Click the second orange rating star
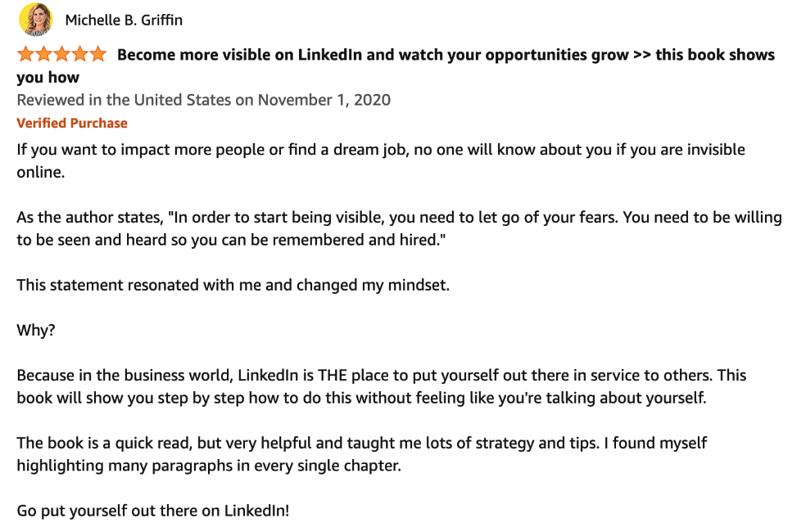 coord(43,55)
